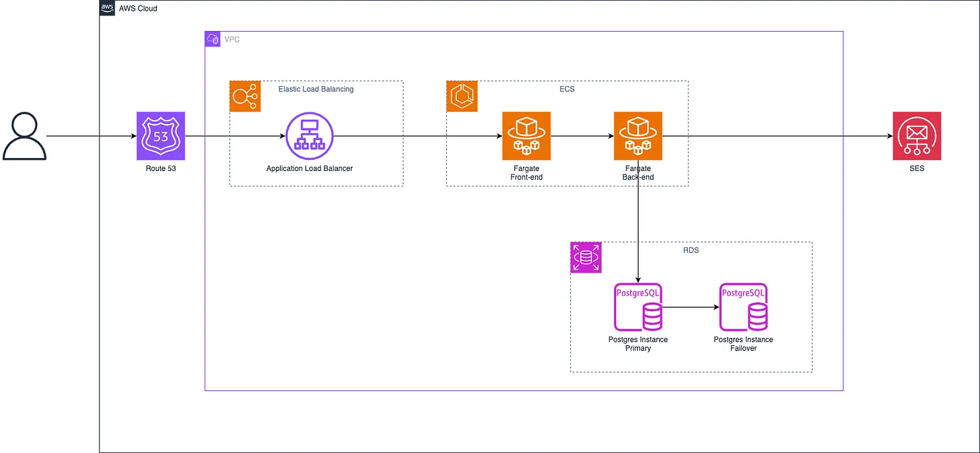Select the Elastic Load Balancing service icon
The image size is (980, 453).
(x=245, y=96)
